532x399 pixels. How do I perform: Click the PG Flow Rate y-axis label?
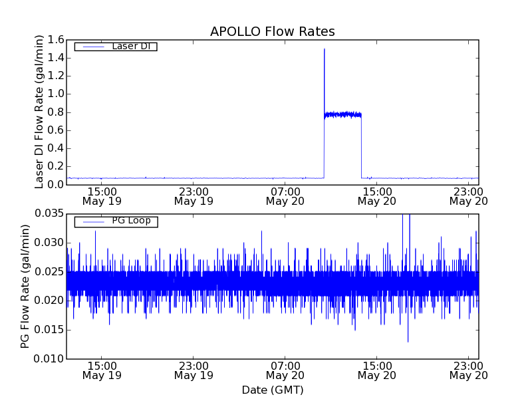[x=25, y=286]
